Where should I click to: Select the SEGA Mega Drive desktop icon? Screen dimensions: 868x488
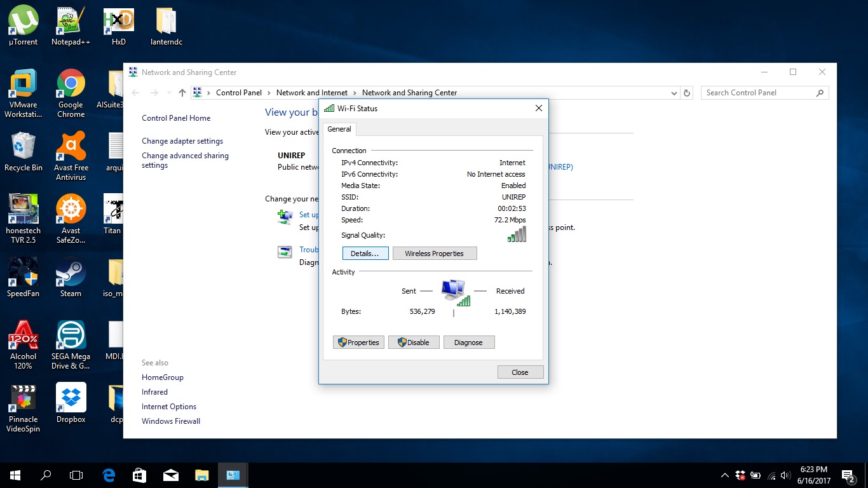tap(71, 345)
